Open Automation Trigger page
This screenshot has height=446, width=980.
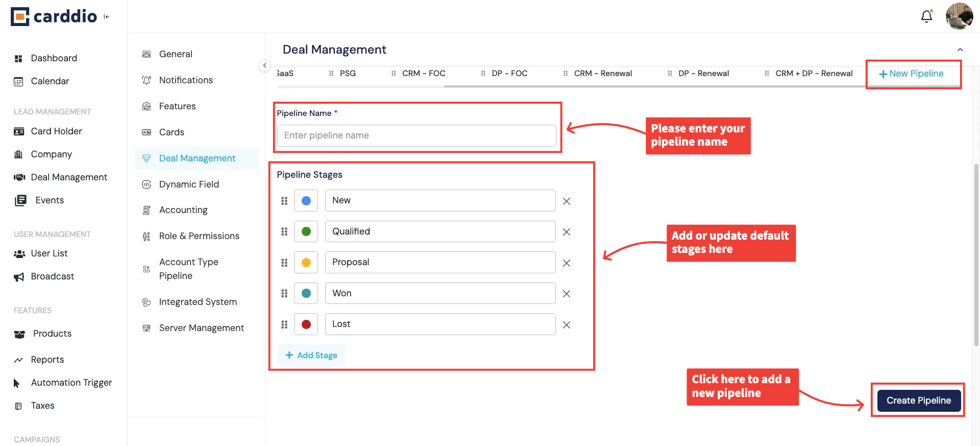click(71, 383)
